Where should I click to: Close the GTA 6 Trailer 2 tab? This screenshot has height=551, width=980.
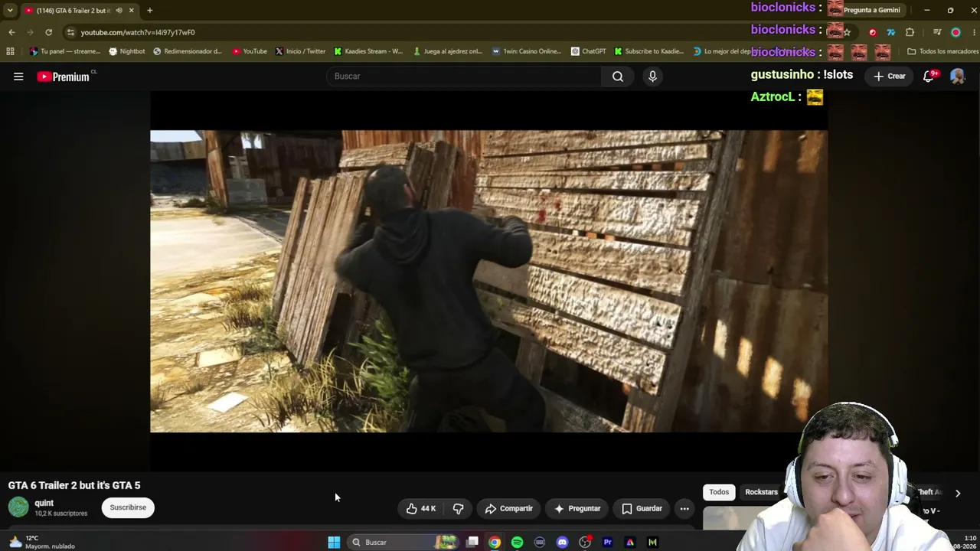[x=131, y=11]
